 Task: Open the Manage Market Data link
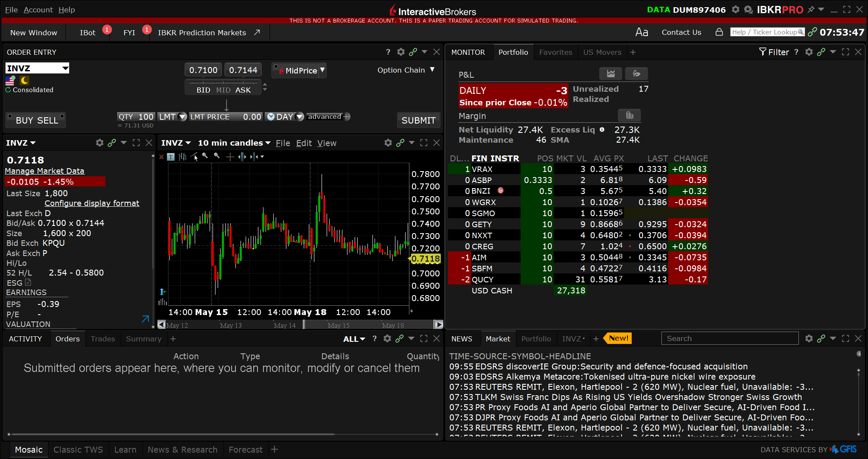coord(45,171)
